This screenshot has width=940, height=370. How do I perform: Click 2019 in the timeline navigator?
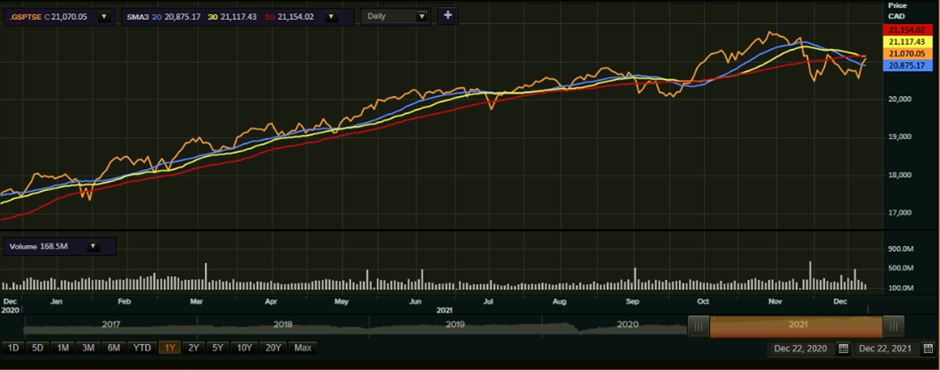(x=455, y=324)
